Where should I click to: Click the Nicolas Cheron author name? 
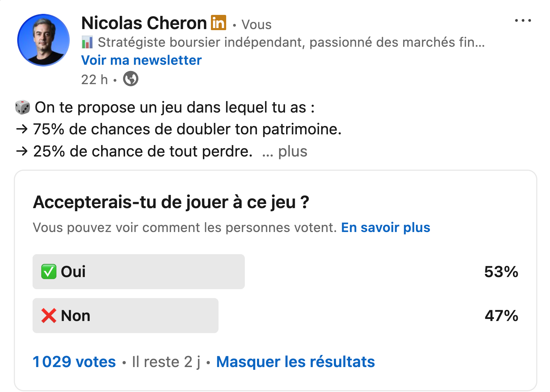click(144, 23)
